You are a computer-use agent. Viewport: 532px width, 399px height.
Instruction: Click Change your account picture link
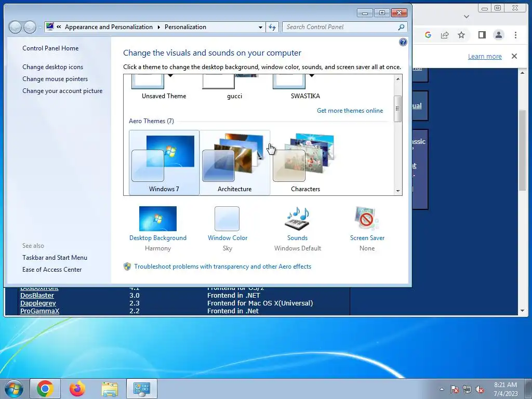(62, 91)
